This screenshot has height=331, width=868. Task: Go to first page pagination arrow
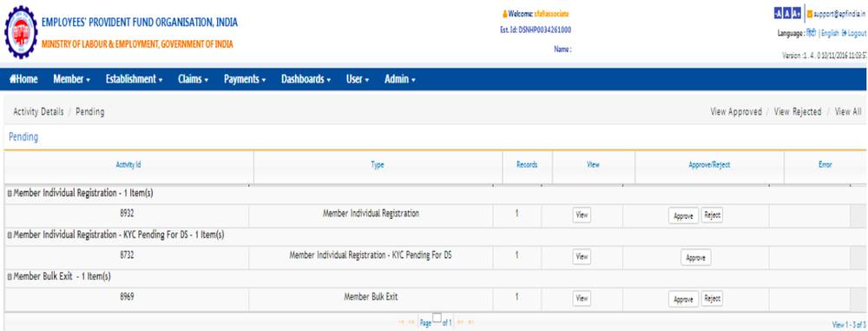(x=401, y=322)
